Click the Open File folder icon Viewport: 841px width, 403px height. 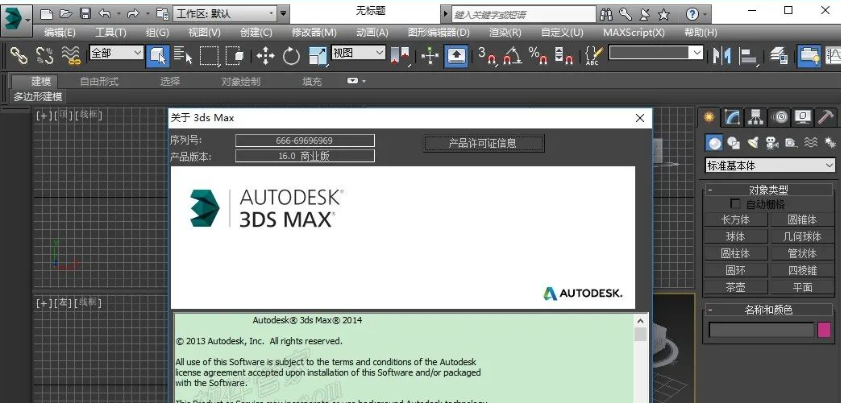[x=65, y=13]
